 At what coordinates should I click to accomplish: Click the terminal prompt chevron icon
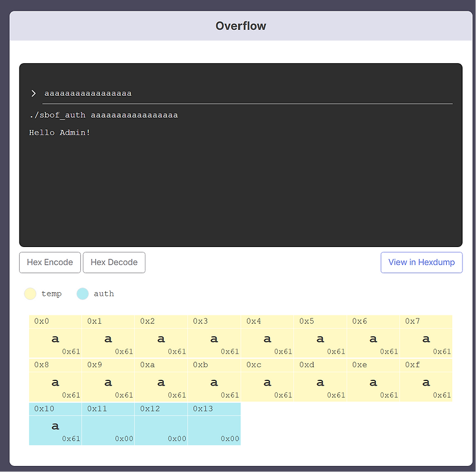(x=33, y=93)
